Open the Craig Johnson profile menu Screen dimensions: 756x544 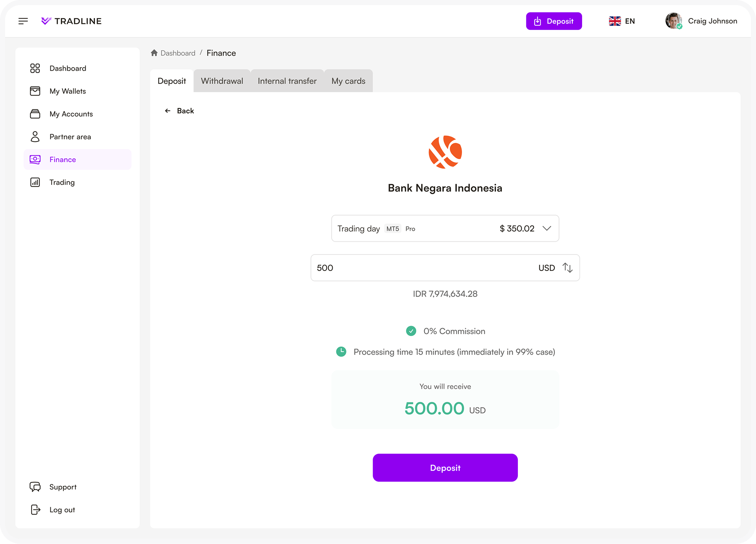[701, 21]
